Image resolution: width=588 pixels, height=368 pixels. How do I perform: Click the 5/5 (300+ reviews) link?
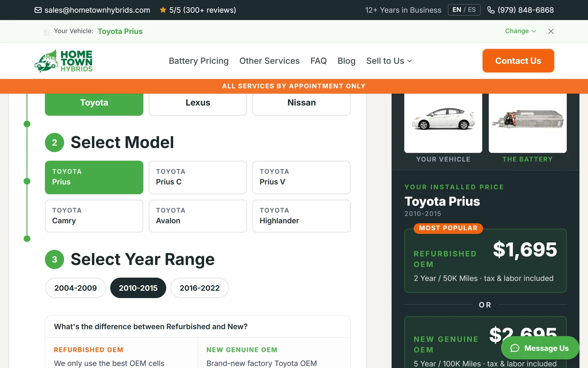(203, 10)
